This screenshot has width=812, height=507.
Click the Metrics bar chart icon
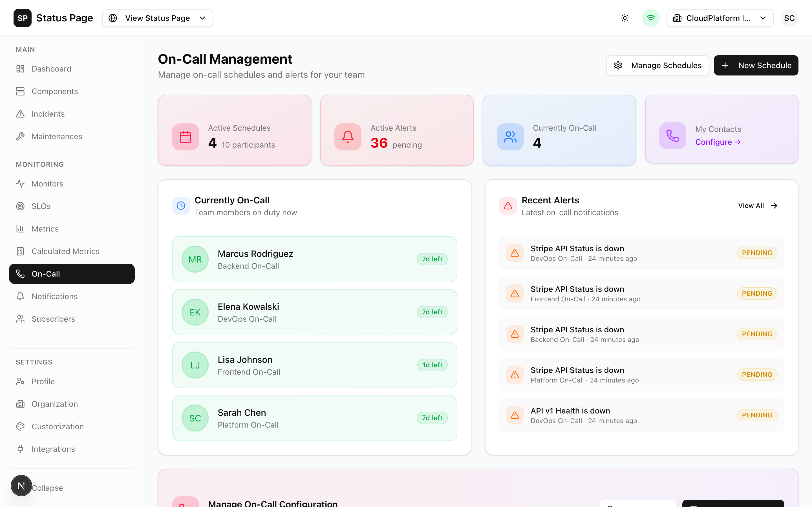pyautogui.click(x=21, y=228)
